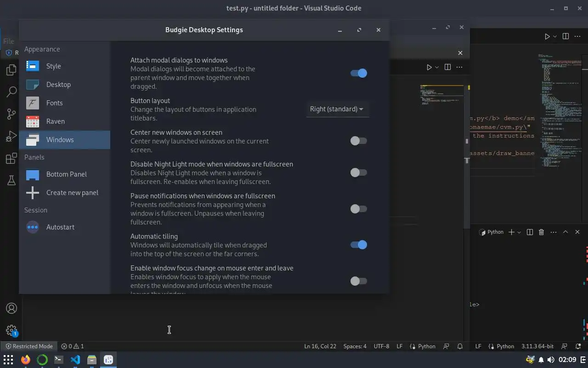Open the File menu in VS Code

(8, 41)
